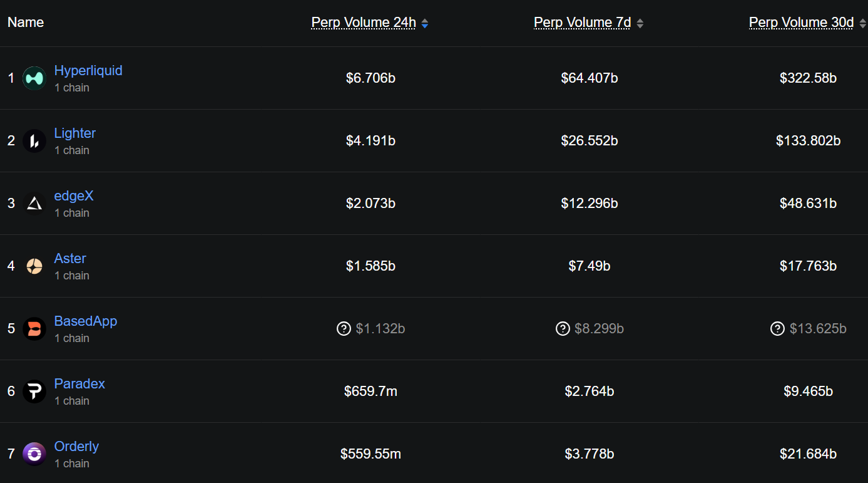
Task: Click the Orderly purple logo
Action: point(34,454)
